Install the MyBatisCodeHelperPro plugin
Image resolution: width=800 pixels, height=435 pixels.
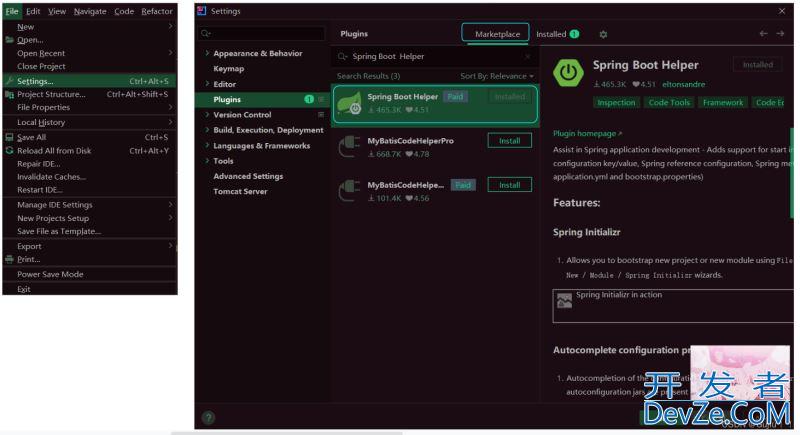[509, 140]
